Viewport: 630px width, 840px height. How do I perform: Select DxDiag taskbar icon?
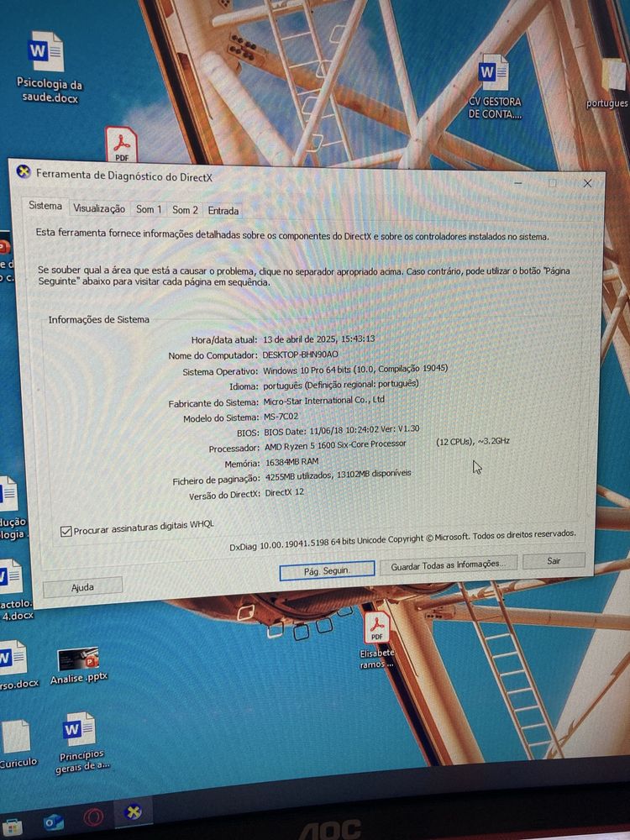click(x=132, y=811)
